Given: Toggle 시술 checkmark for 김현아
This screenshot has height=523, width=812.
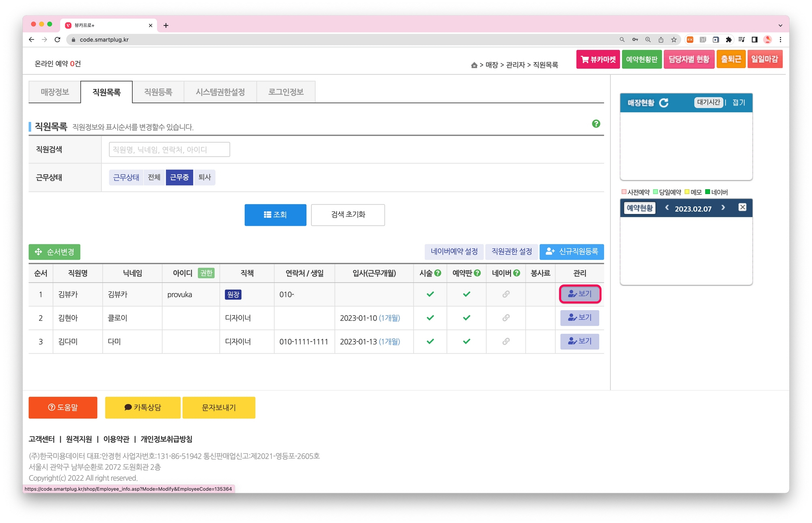Looking at the screenshot, I should pos(430,318).
